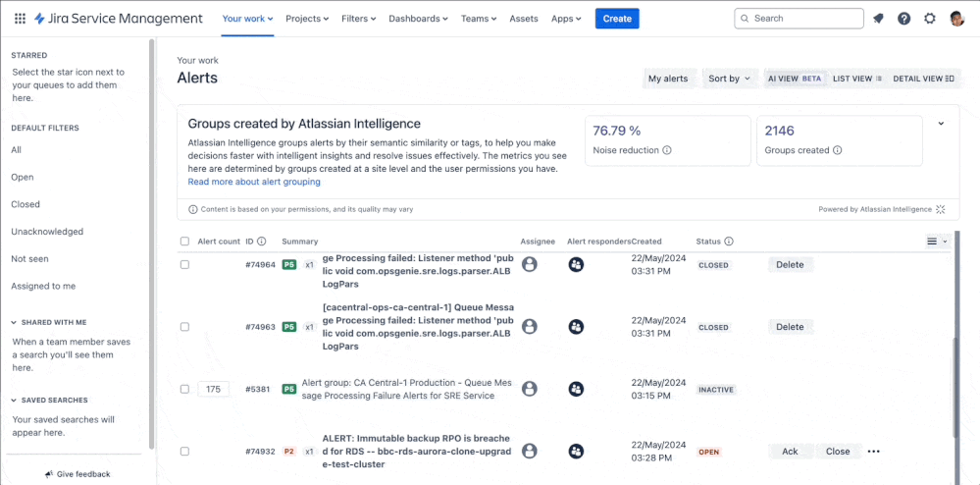The height and width of the screenshot is (485, 980).
Task: Open the Dashboards dropdown
Action: [418, 19]
